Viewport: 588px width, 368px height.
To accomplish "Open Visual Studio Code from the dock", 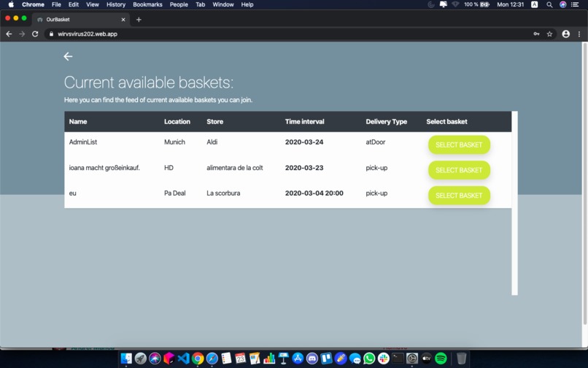I will [183, 359].
